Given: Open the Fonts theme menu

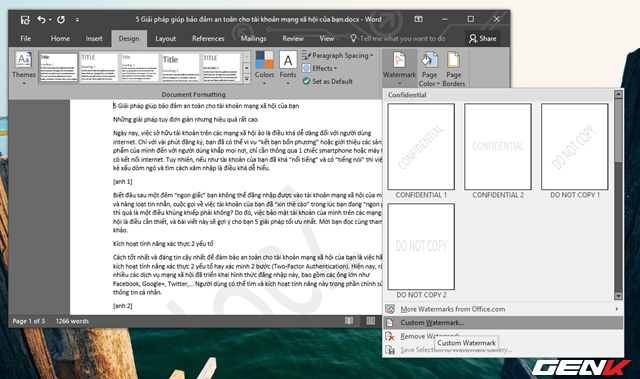Looking at the screenshot, I should [288, 68].
